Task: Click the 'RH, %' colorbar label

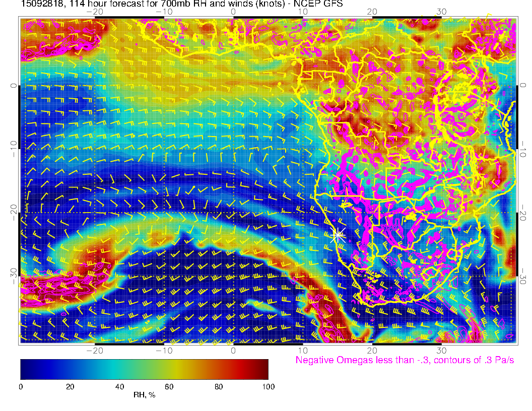Action: point(144,395)
